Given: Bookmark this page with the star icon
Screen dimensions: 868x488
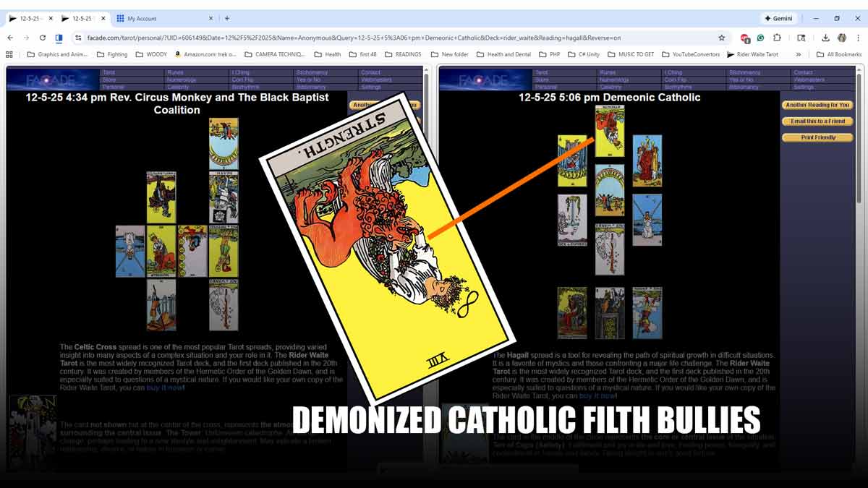Looking at the screenshot, I should 721,38.
